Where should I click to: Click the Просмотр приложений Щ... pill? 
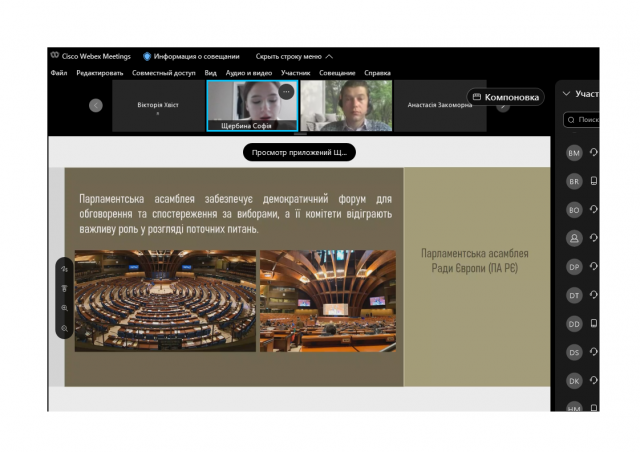tap(299, 152)
